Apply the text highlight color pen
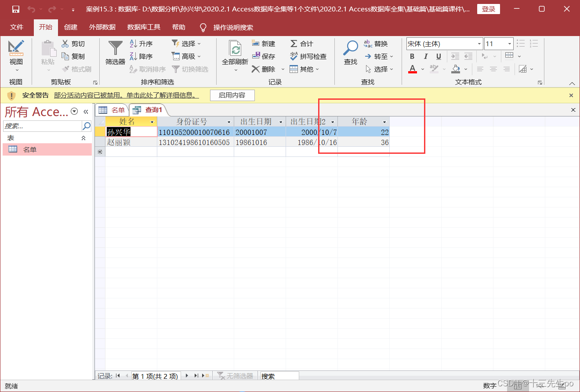Viewport: 580px width, 392px height. tap(434, 69)
